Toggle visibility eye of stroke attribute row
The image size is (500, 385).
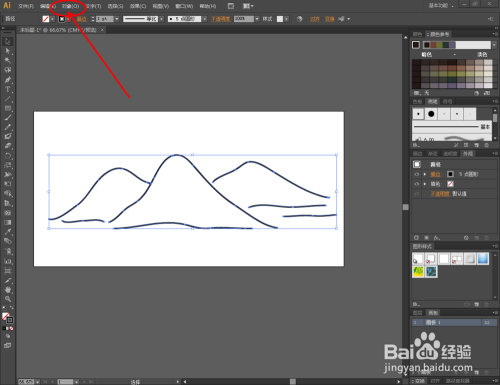417,174
